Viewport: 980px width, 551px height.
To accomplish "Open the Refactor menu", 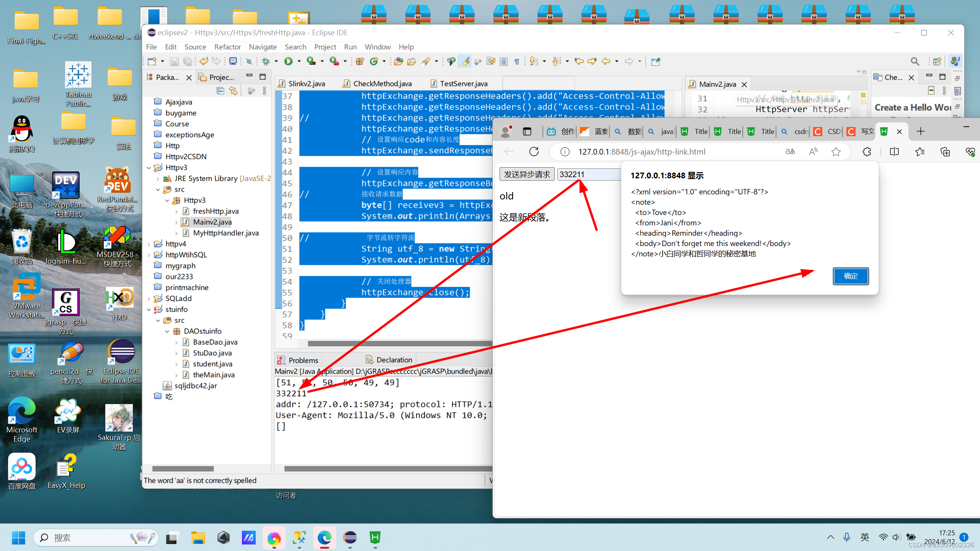I will point(227,47).
